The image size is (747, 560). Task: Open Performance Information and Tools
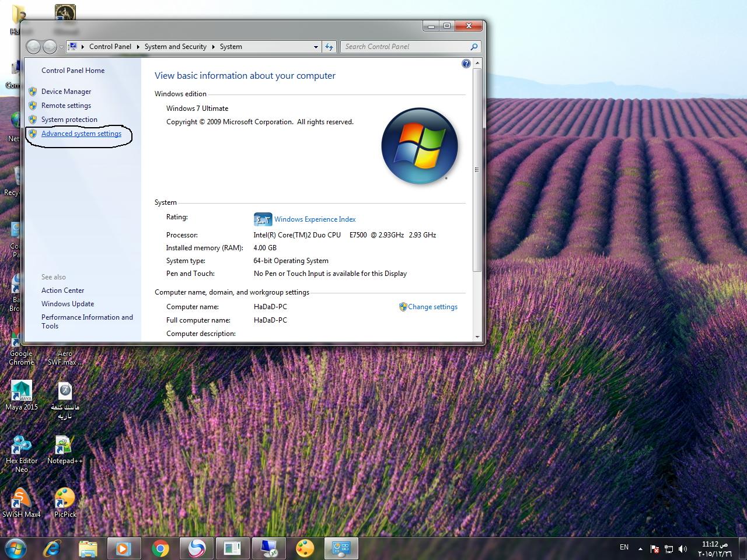coord(87,321)
